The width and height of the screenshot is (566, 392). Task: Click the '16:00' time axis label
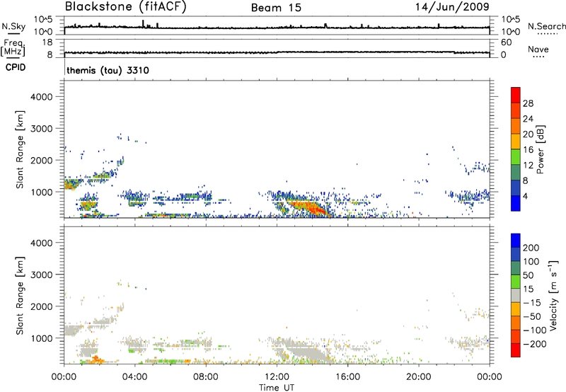347,377
